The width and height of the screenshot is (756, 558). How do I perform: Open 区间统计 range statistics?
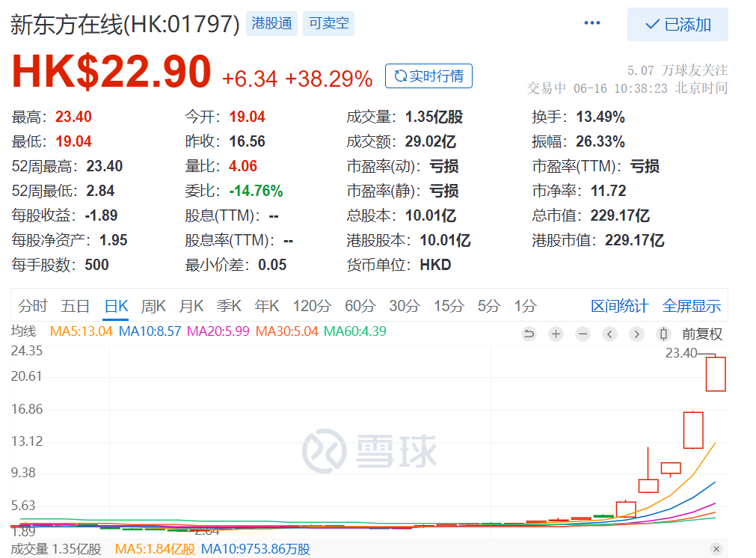(619, 306)
